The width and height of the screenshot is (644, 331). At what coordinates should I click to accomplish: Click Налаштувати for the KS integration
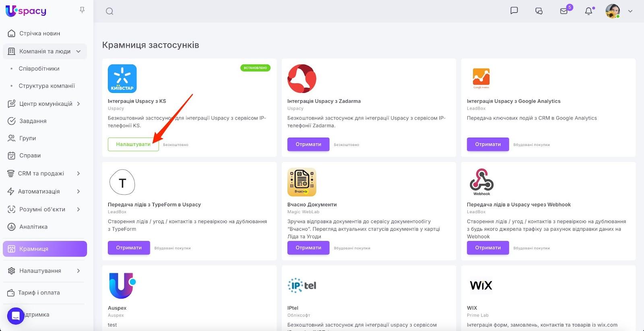[x=133, y=144]
